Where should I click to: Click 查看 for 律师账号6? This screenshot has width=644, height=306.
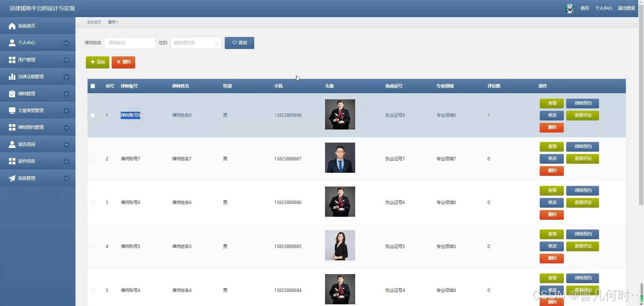click(x=552, y=191)
